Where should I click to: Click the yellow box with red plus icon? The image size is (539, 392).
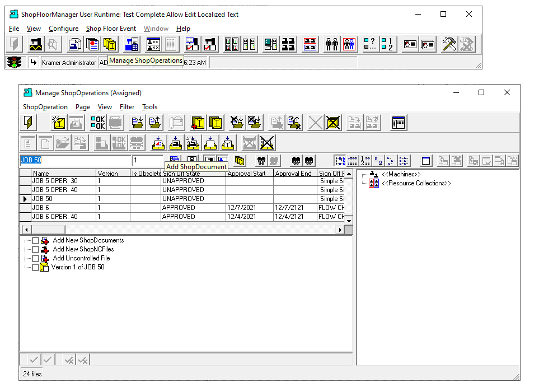click(198, 123)
